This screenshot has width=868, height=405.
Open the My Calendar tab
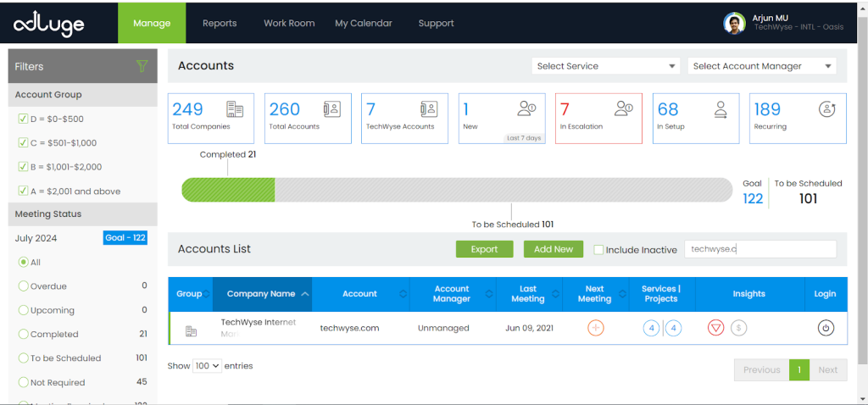tap(364, 24)
